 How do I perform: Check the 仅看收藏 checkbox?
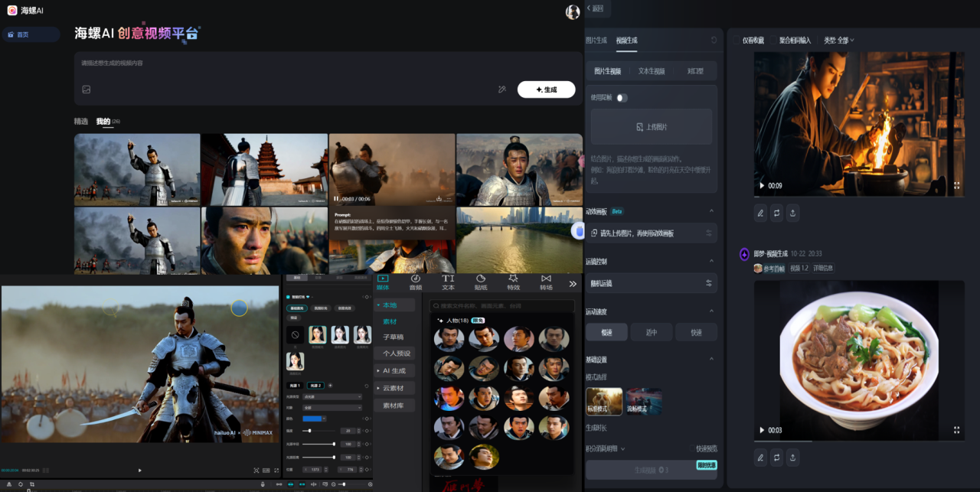tap(737, 40)
